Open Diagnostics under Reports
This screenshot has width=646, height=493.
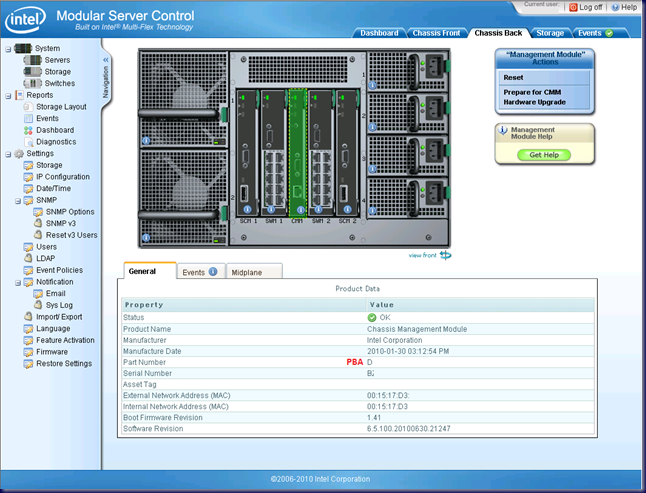point(56,142)
